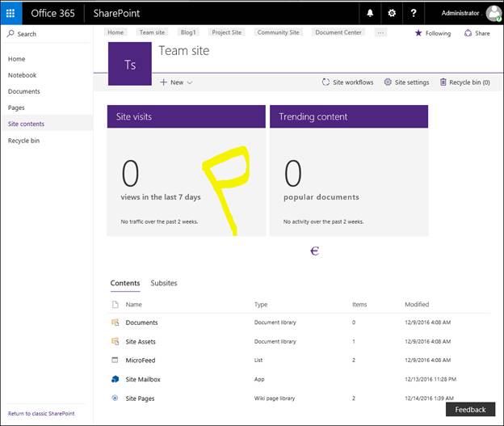Click the Search input field
Viewport: 504px width, 426px height.
click(x=48, y=34)
